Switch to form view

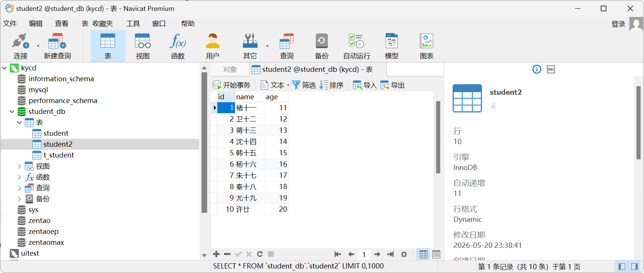coord(436,255)
